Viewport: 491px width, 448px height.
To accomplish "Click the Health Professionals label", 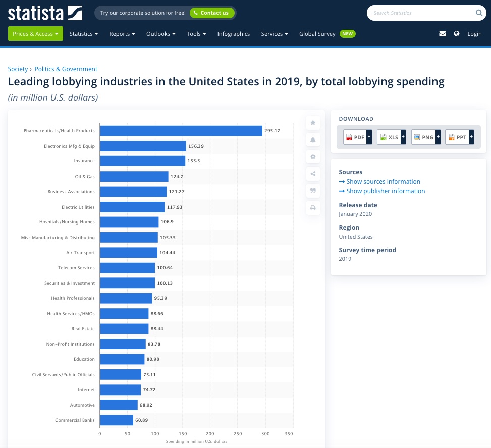I will (x=73, y=298).
